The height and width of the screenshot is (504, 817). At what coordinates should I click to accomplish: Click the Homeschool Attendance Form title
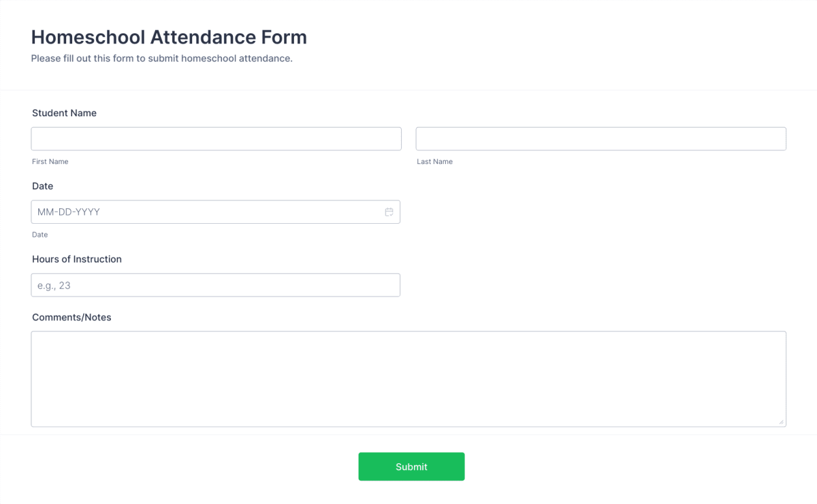[168, 37]
